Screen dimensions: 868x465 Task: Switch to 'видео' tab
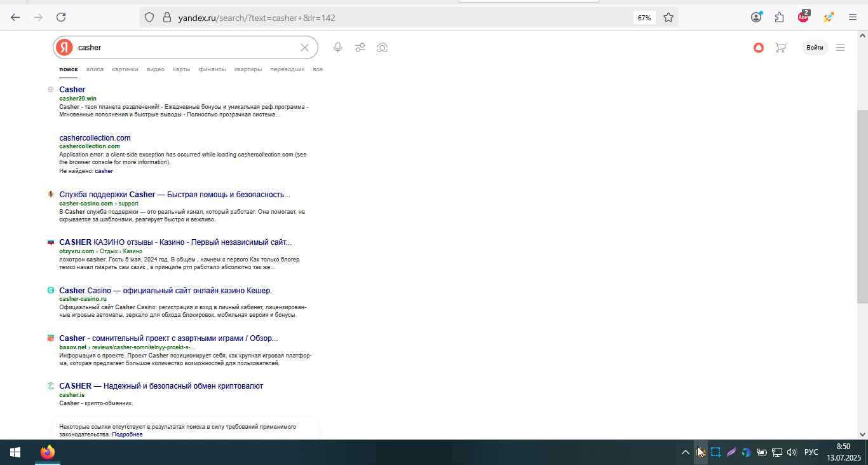pyautogui.click(x=156, y=69)
